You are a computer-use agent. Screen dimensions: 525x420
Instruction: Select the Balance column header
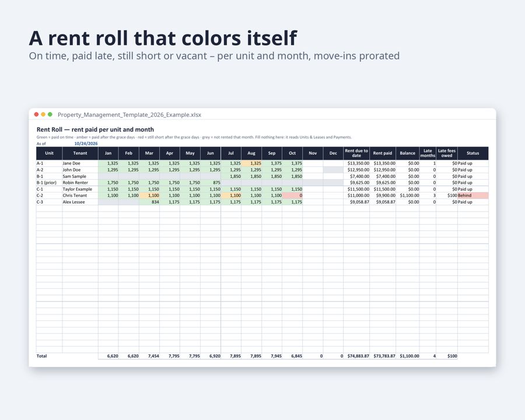pos(408,153)
